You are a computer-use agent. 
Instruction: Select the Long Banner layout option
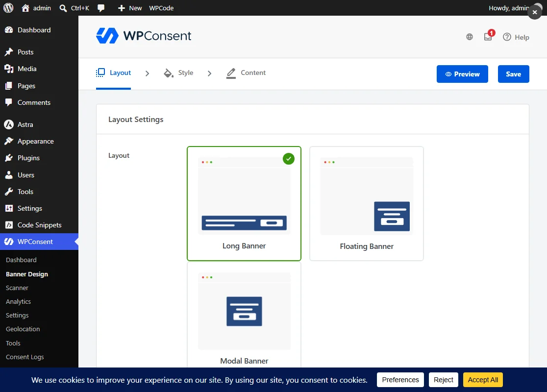point(244,203)
